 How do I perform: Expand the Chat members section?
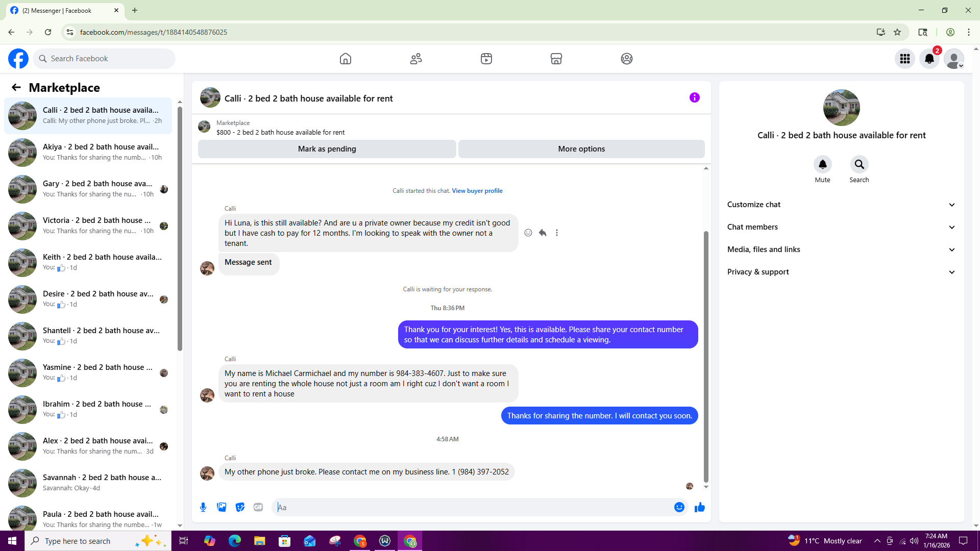pyautogui.click(x=841, y=227)
